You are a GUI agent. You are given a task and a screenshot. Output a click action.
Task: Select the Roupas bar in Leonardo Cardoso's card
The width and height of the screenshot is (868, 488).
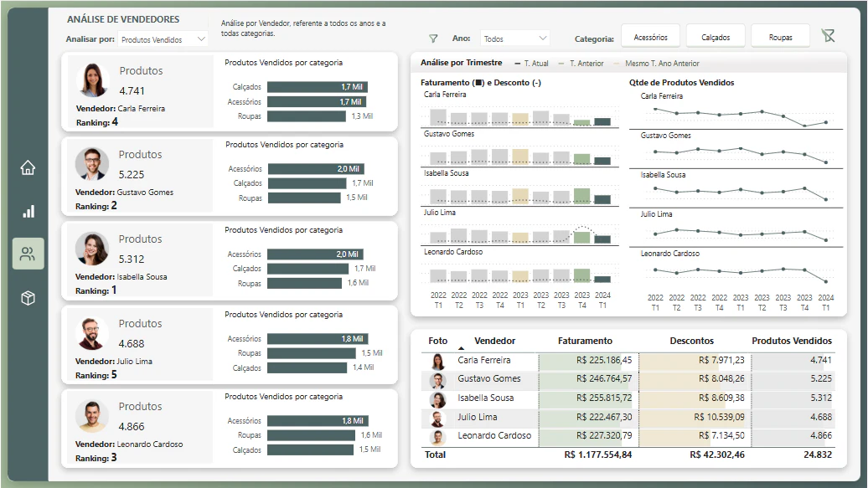click(x=311, y=435)
